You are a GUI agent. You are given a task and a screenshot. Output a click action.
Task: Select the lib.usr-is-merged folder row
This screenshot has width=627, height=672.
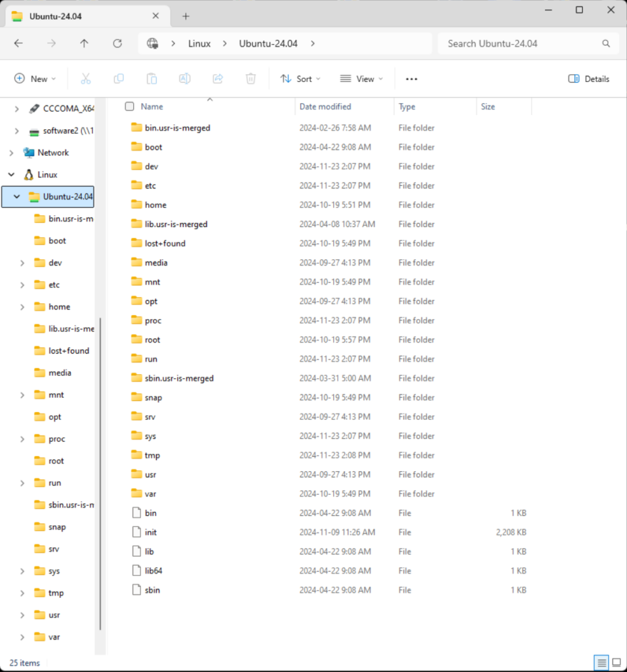click(x=329, y=224)
